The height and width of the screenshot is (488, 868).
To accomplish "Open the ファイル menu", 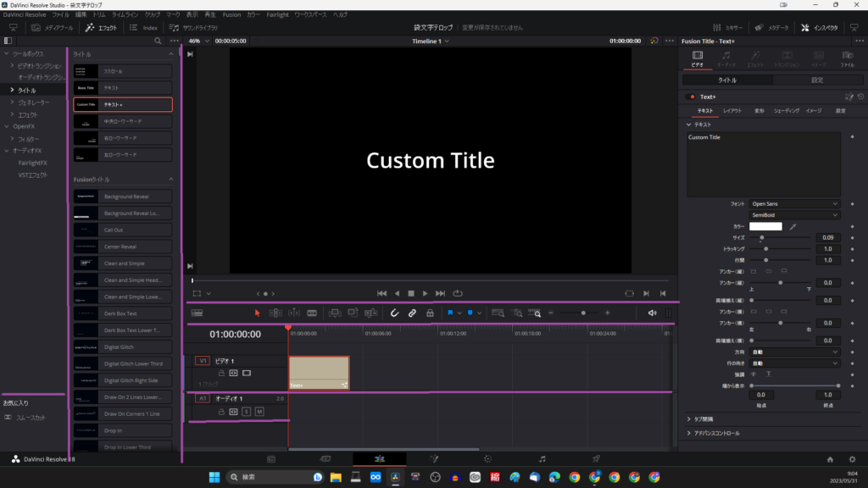I will [x=60, y=15].
